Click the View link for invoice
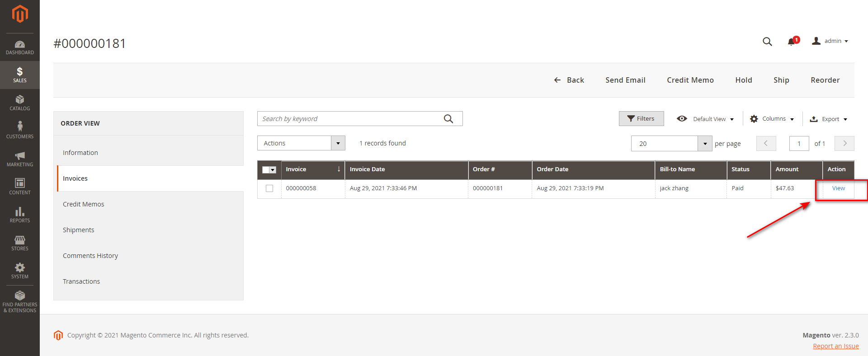 (838, 188)
